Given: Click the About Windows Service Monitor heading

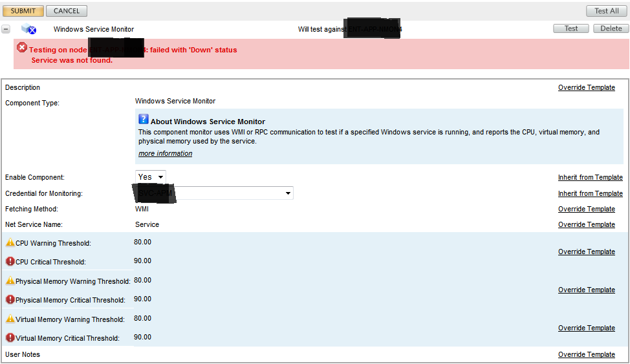Looking at the screenshot, I should (x=208, y=122).
